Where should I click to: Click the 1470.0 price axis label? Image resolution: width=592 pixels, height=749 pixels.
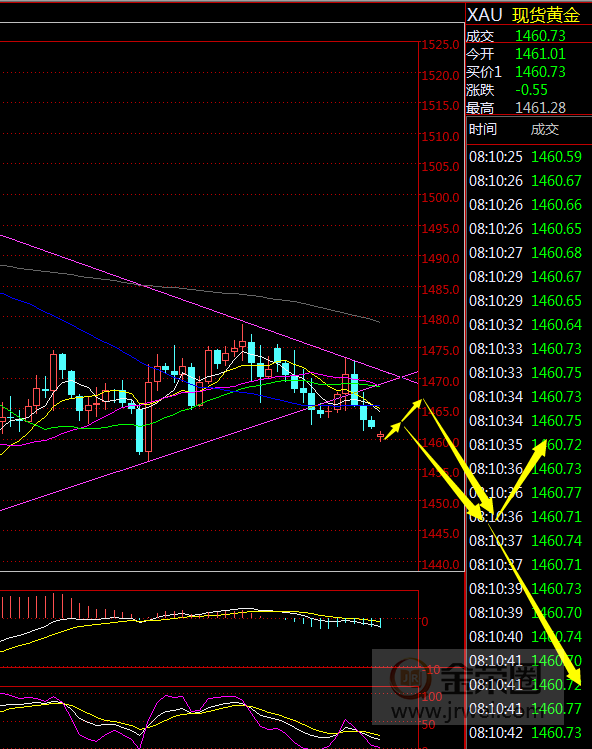(x=440, y=382)
